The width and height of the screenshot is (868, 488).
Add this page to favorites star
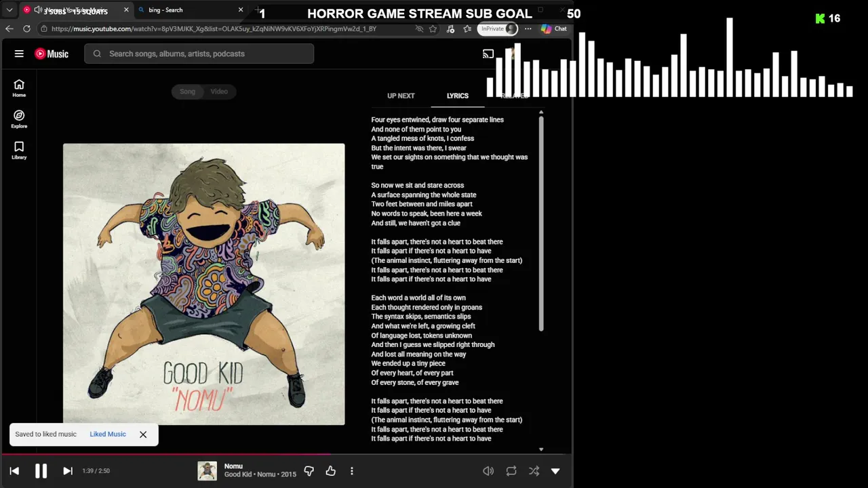(433, 29)
